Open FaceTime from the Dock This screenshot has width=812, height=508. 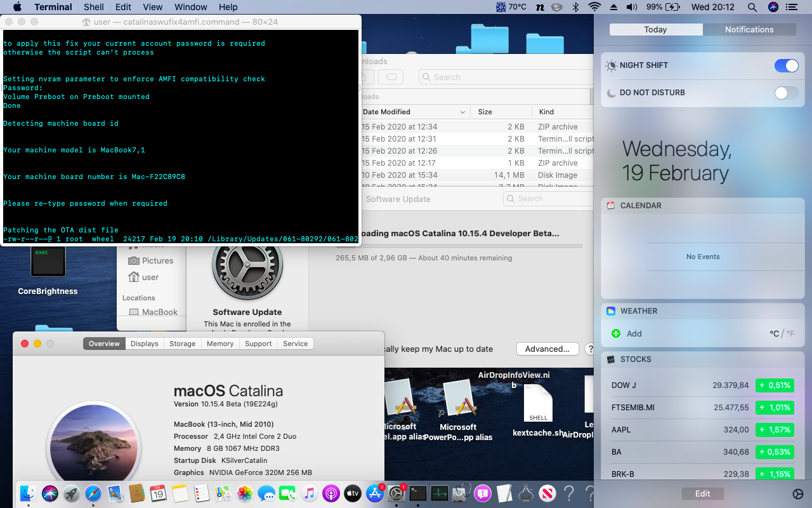[288, 493]
